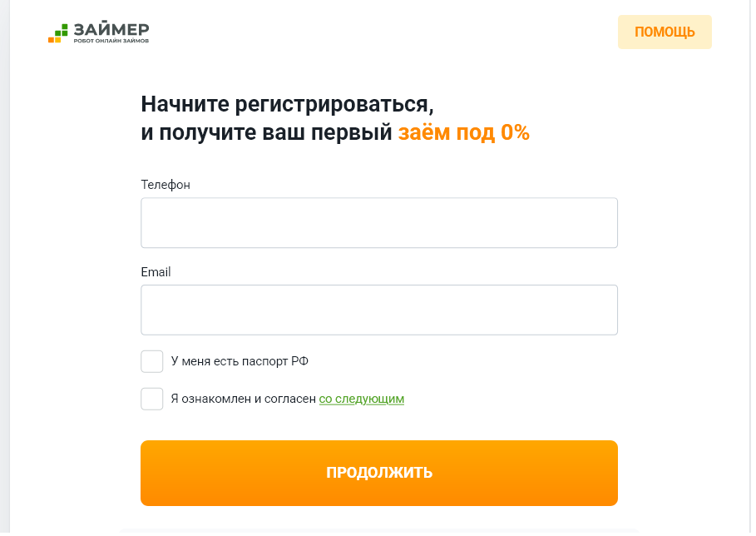Click the 'Я ознакомлен и согласен' label text
Viewport: 756px width, 536px height.
pyautogui.click(x=244, y=399)
